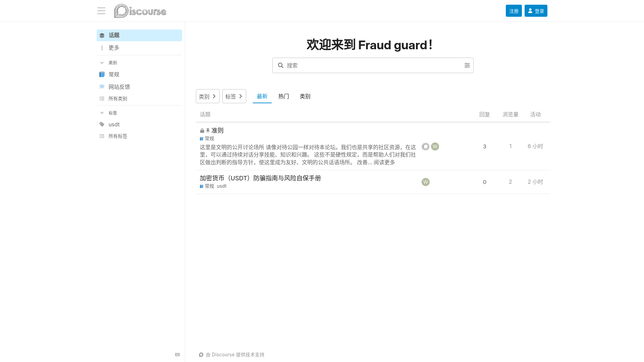Image resolution: width=644 pixels, height=362 pixels.
Task: Click the 所有类别 list icon
Action: (x=102, y=99)
